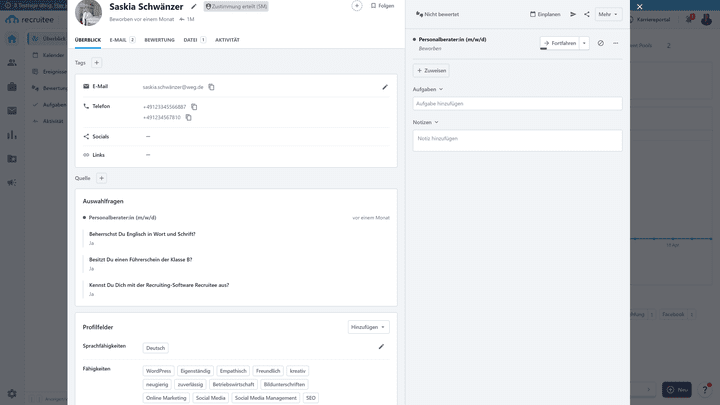Open the Bewertung tab
The width and height of the screenshot is (720, 405).
159,40
